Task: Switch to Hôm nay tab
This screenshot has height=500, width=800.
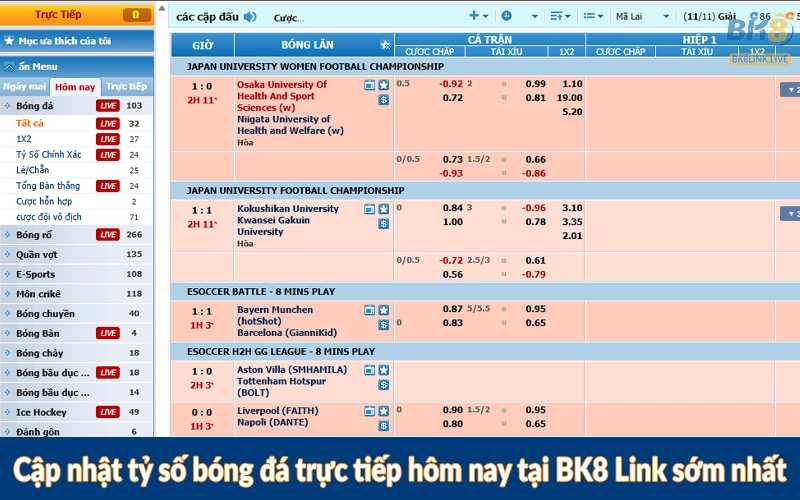Action: tap(75, 87)
